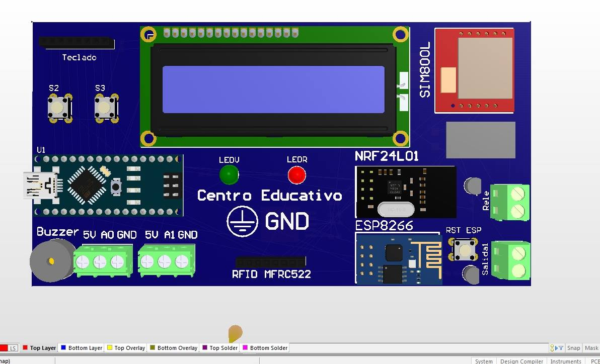Select the red LEDR LED
The width and height of the screenshot is (600, 364).
(x=297, y=175)
